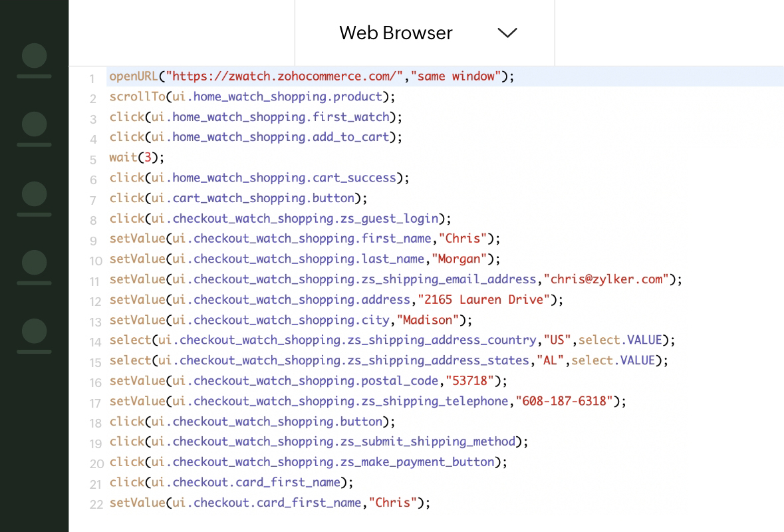Click line number 22 in the gutter

click(96, 505)
